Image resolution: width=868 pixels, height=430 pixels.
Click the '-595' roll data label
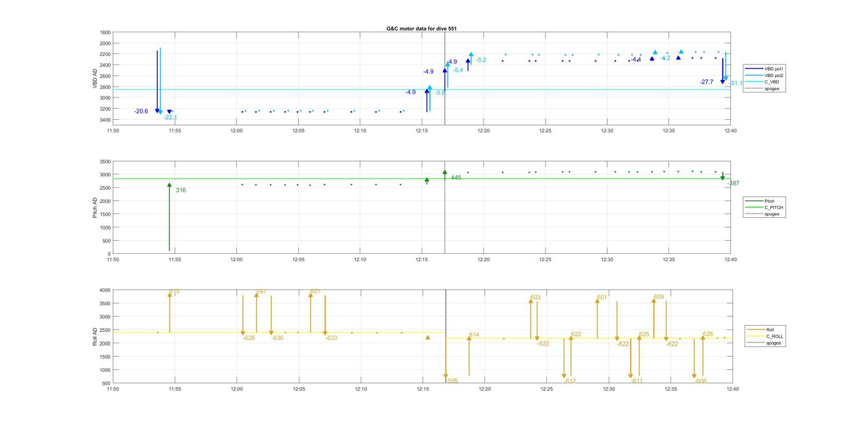point(451,381)
